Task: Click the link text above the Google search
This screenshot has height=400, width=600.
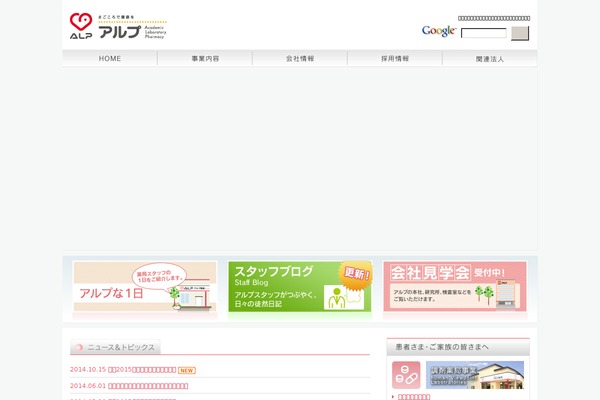Action: 494,18
